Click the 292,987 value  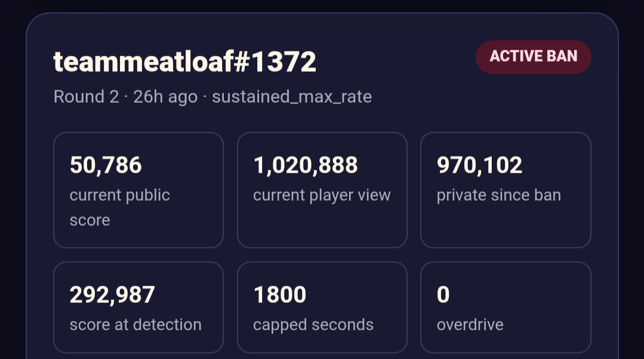pos(112,295)
